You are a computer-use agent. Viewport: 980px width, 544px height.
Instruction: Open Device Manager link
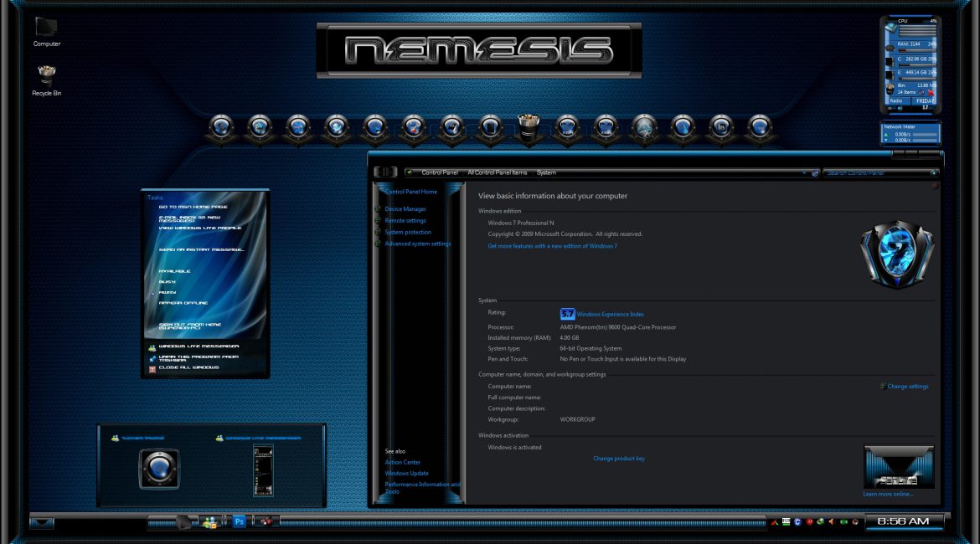(405, 209)
